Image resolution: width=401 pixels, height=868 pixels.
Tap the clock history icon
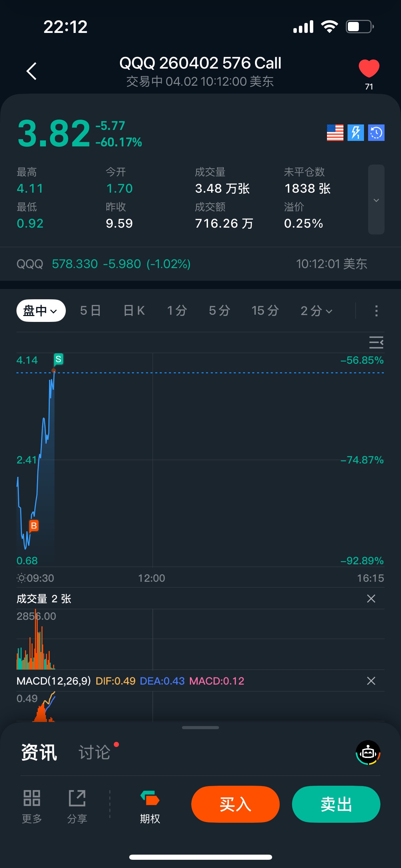coord(376,133)
